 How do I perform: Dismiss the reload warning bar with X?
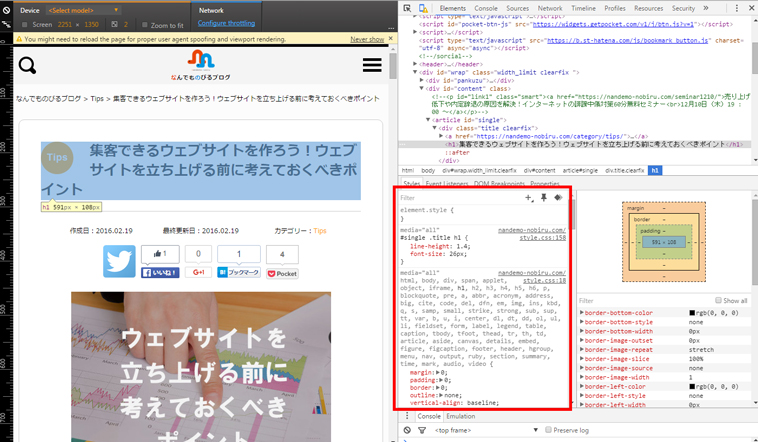click(391, 39)
